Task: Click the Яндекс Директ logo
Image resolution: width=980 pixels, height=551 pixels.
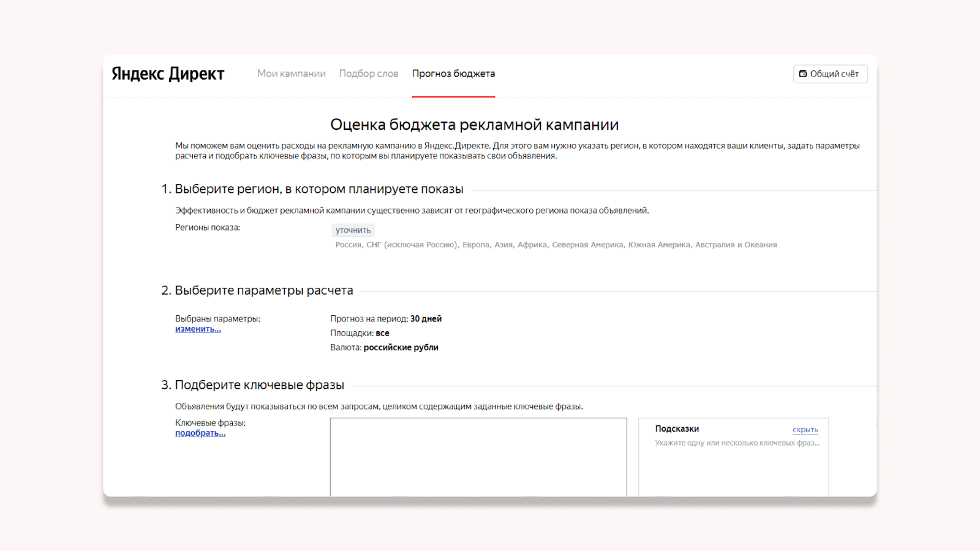Action: point(168,74)
